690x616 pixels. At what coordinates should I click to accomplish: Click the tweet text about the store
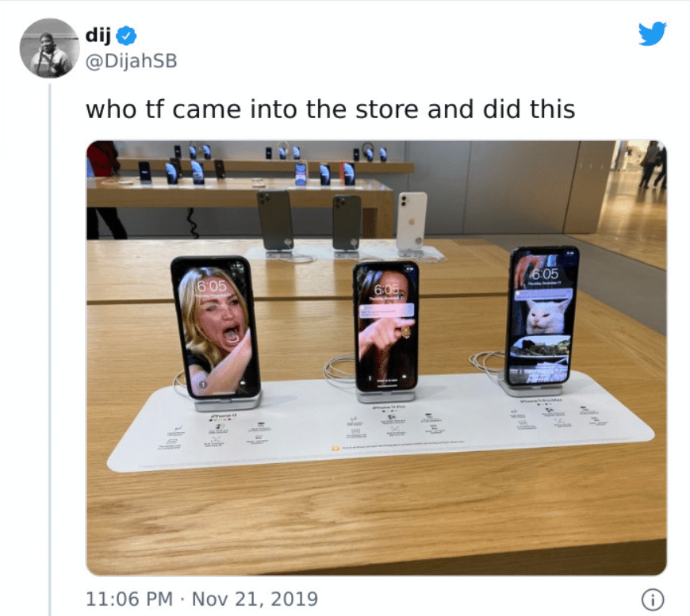[330, 109]
